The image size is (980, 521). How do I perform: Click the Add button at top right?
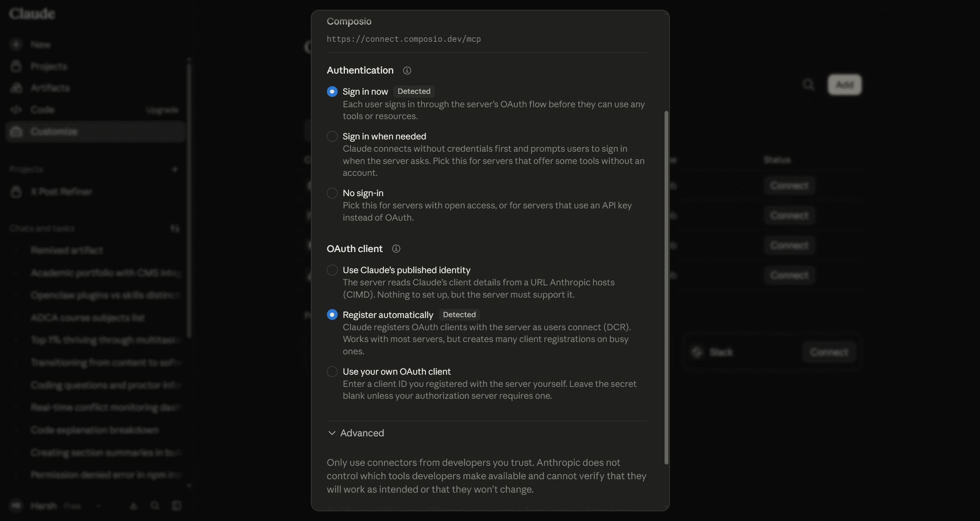coord(844,85)
